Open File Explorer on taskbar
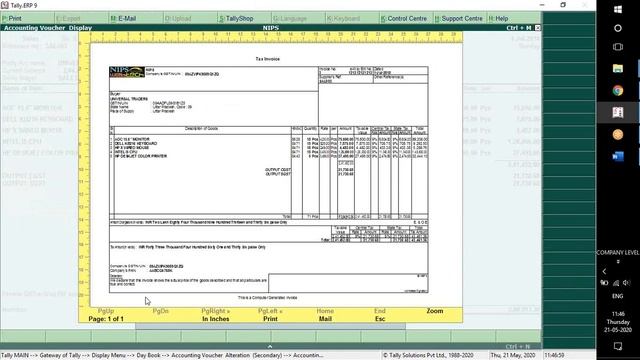This screenshot has width=640, height=360. coord(618,69)
